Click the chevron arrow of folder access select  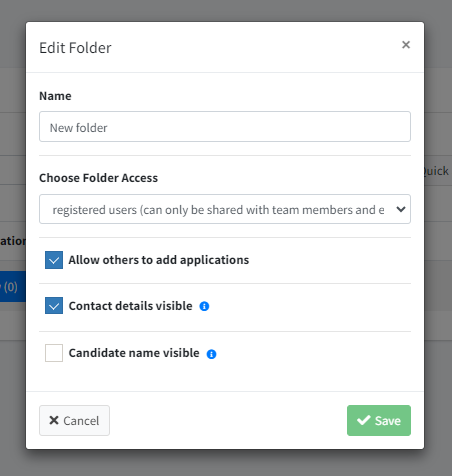(x=401, y=209)
